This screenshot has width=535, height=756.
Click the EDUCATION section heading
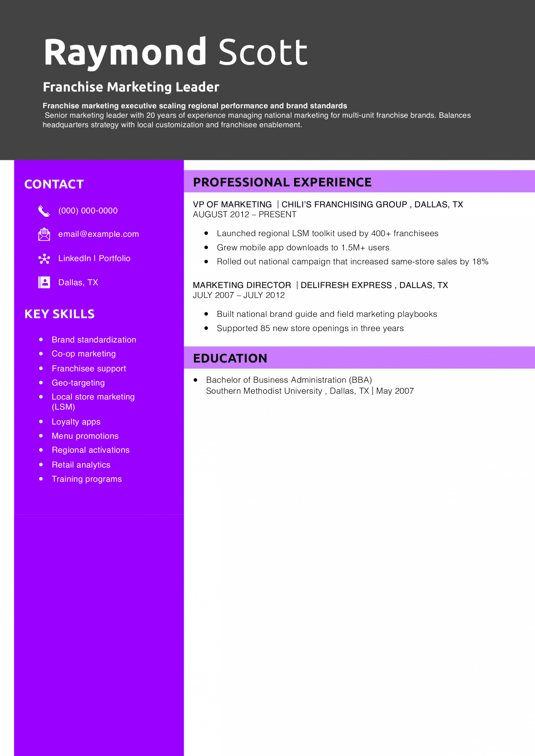(x=230, y=359)
